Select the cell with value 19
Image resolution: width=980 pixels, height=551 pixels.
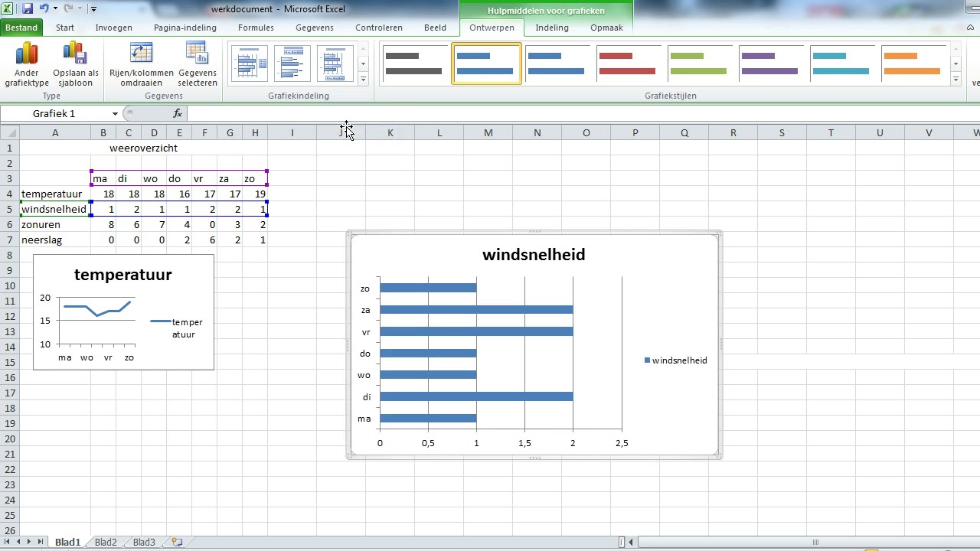pos(255,194)
